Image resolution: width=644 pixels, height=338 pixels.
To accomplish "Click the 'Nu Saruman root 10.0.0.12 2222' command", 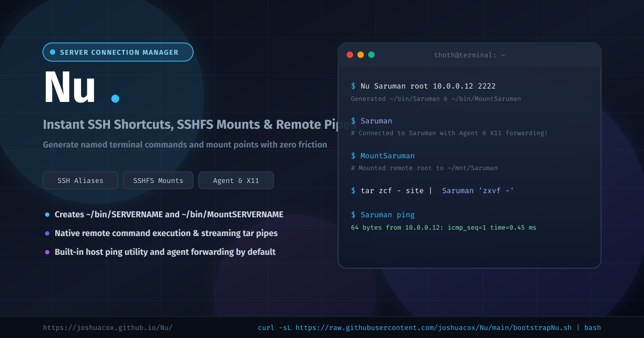I will [423, 86].
